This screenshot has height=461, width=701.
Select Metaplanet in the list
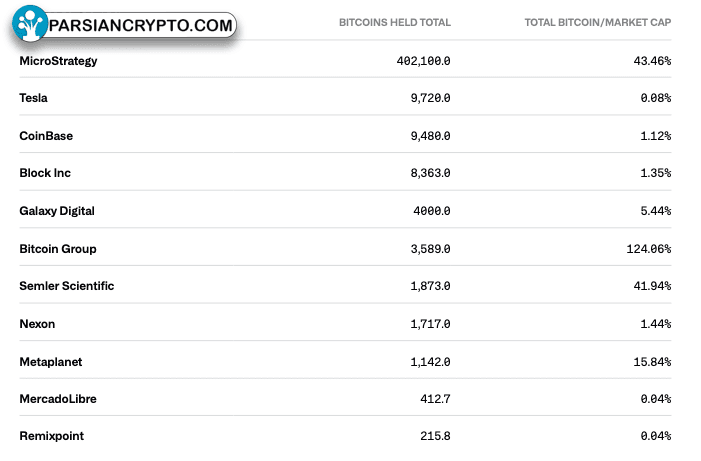point(51,362)
